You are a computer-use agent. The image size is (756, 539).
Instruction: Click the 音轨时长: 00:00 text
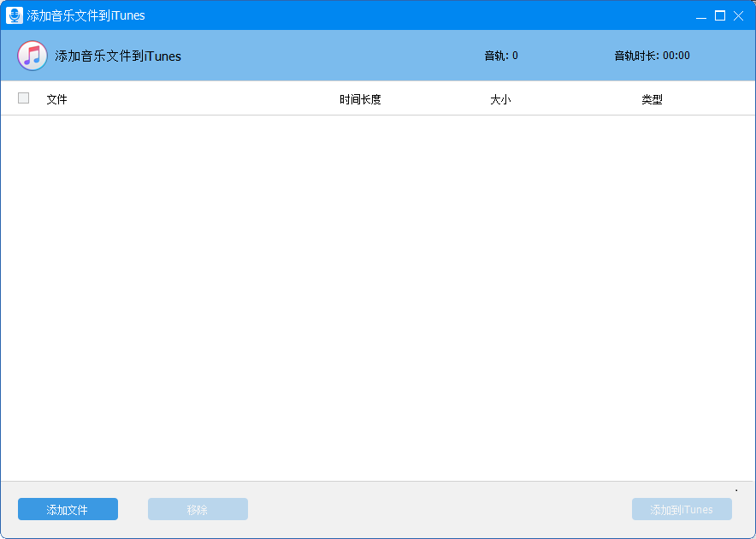(x=652, y=56)
